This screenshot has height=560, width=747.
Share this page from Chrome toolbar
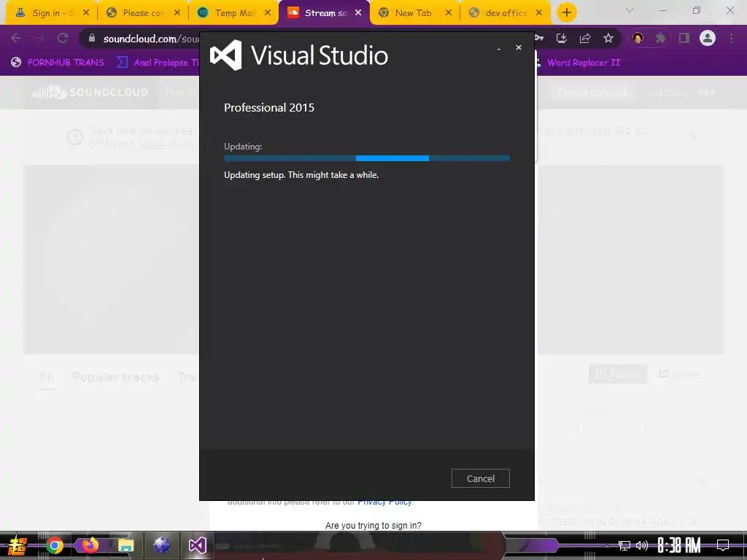[585, 38]
